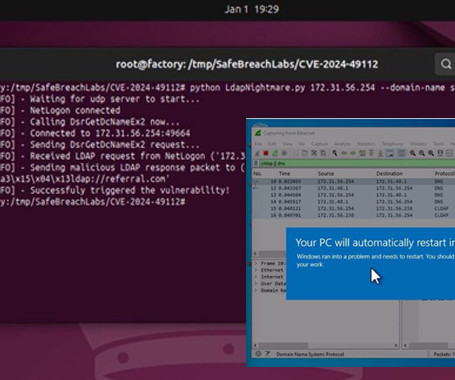The width and height of the screenshot is (455, 380).
Task: Stop the capture with the red square icon
Action: (x=266, y=153)
